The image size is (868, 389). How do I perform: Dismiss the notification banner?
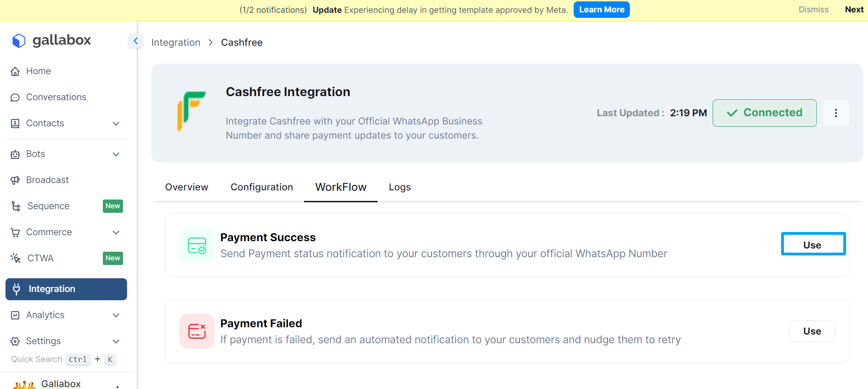click(813, 10)
